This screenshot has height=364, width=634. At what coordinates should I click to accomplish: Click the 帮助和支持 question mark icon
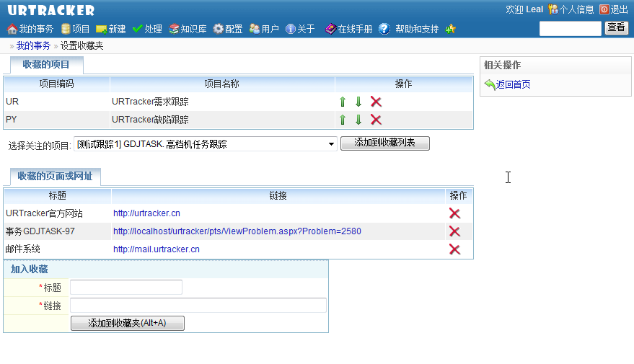[384, 29]
